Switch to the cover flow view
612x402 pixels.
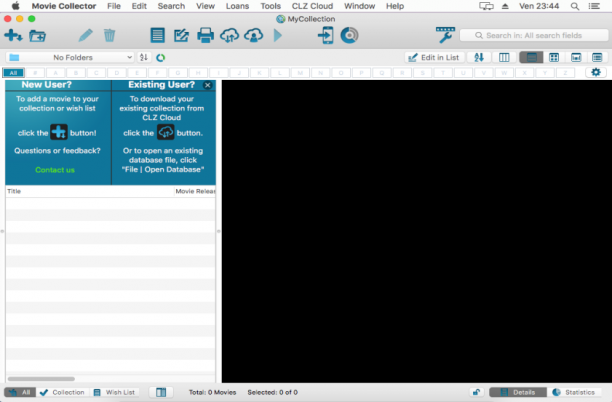coord(576,57)
